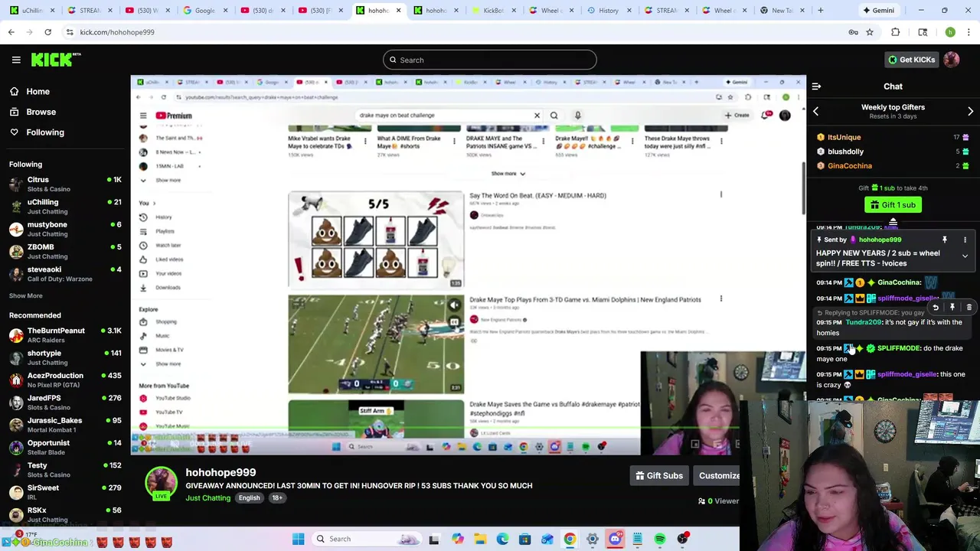
Task: Click English language tag
Action: coord(249,498)
